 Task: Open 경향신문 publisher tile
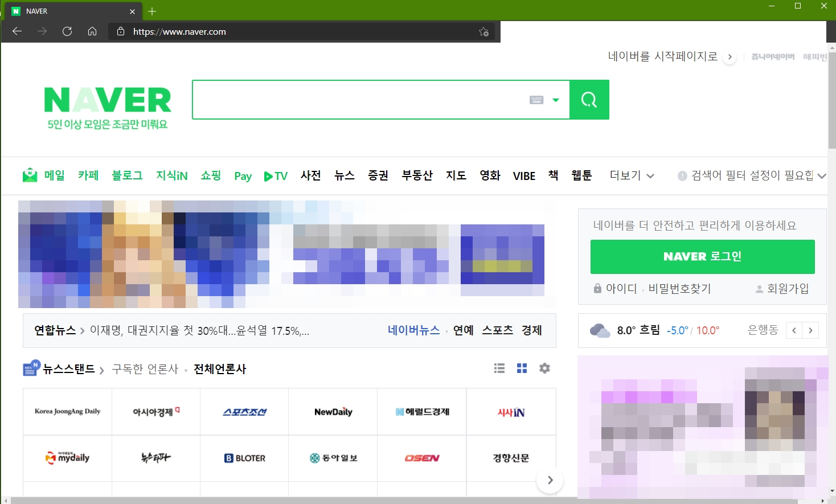click(511, 458)
